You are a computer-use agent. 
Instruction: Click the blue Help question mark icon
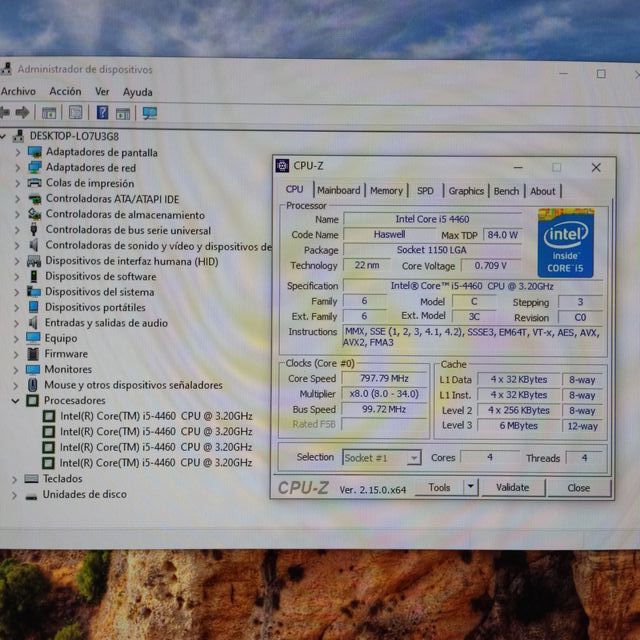click(102, 112)
